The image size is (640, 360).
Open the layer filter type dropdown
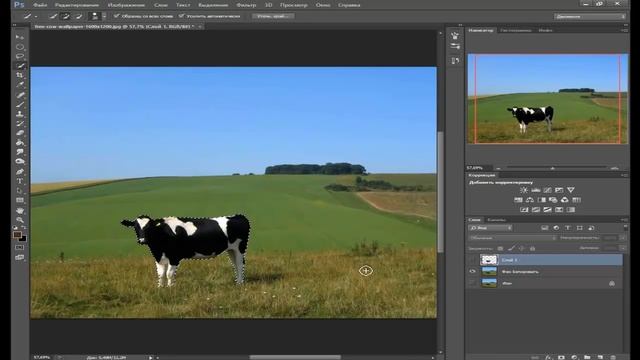[490, 228]
